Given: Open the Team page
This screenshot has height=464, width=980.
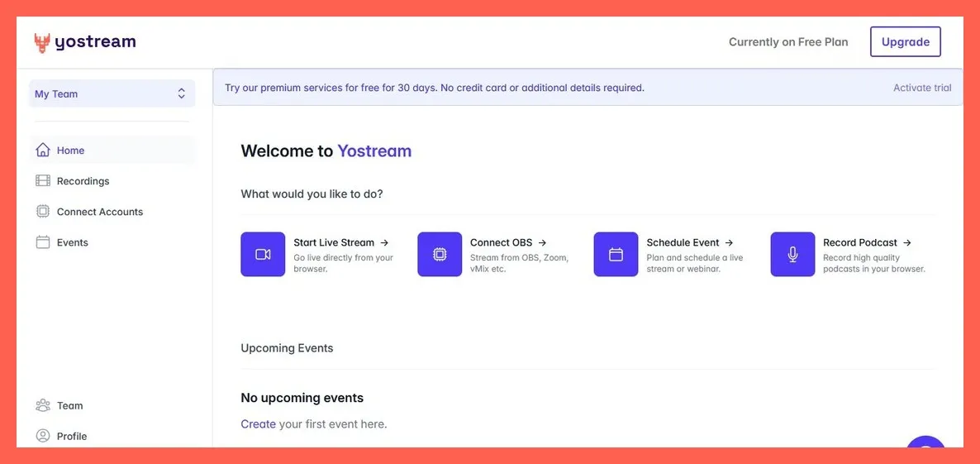Looking at the screenshot, I should 112,405.
